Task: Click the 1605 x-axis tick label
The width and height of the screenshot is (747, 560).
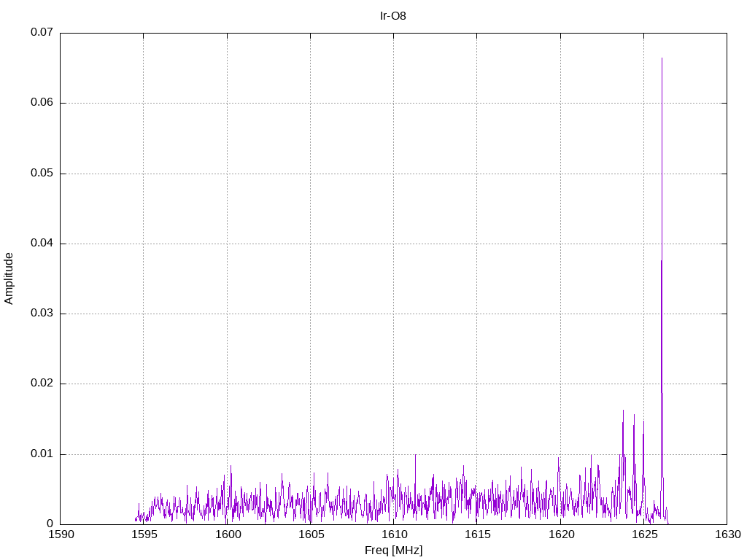Action: pyautogui.click(x=311, y=534)
